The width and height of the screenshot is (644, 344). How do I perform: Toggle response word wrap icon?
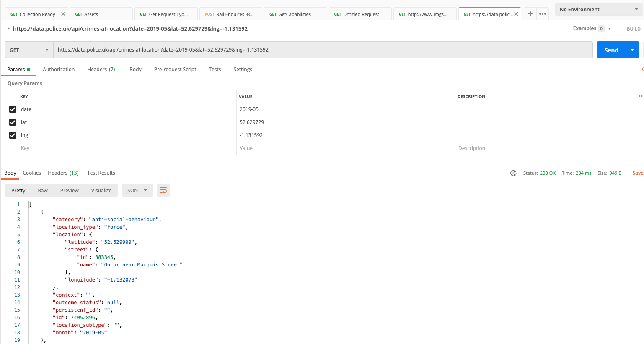163,190
